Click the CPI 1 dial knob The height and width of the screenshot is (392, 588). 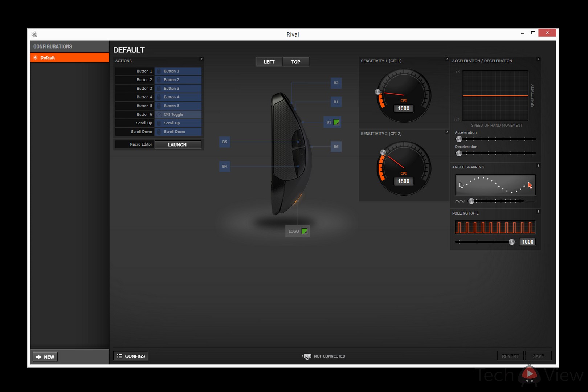click(378, 92)
